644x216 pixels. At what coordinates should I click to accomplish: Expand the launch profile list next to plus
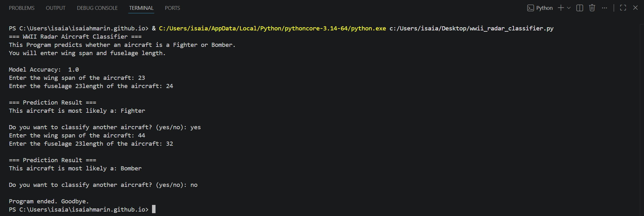point(568,8)
